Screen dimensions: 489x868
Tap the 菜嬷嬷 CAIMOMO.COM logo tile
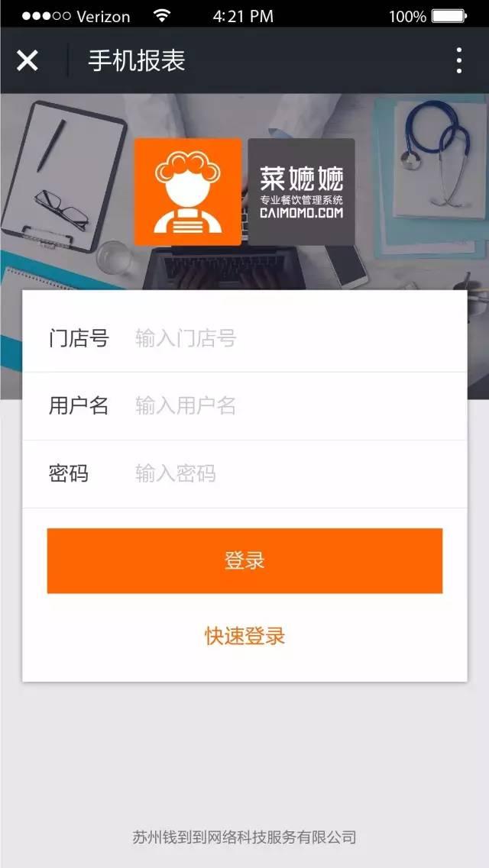coord(301,192)
